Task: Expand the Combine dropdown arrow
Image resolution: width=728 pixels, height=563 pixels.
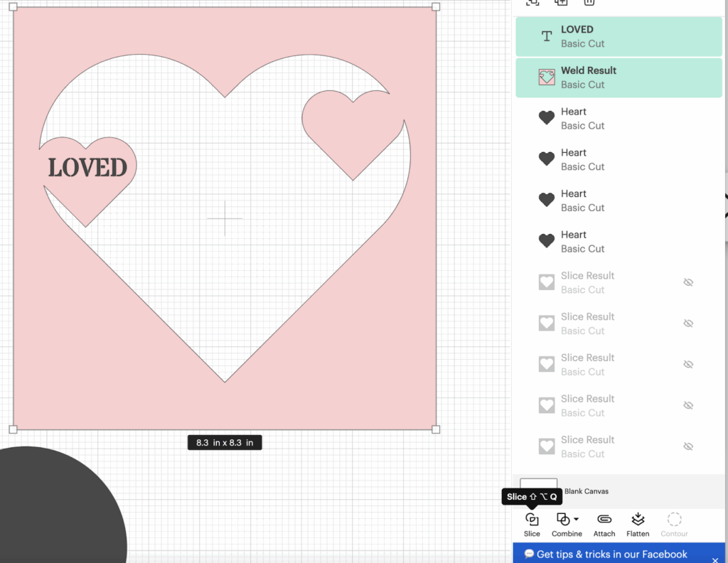Action: 576,519
